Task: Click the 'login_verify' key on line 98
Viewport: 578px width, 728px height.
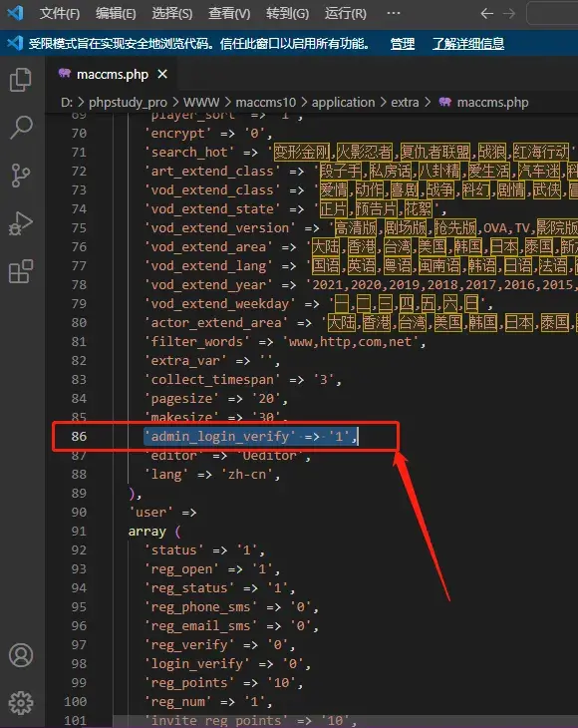Action: point(196,664)
